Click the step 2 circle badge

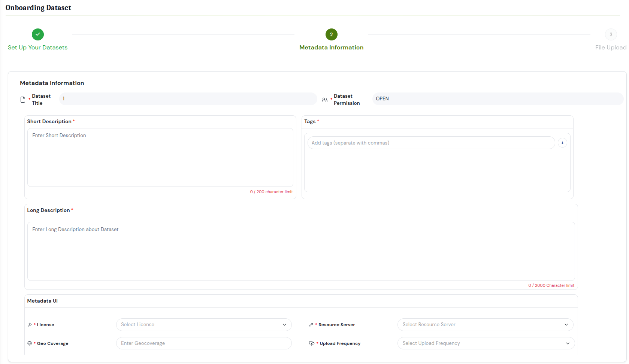331,34
